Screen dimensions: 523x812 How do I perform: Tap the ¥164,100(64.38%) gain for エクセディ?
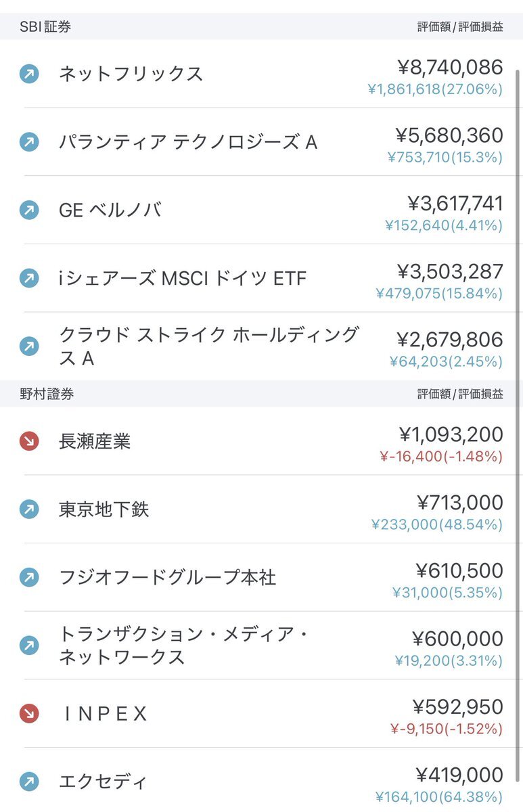tap(439, 796)
